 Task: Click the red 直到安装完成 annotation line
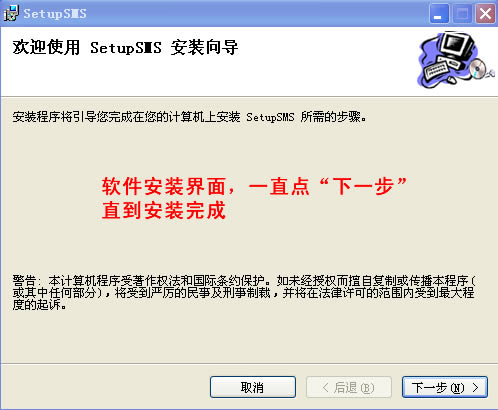click(x=164, y=210)
